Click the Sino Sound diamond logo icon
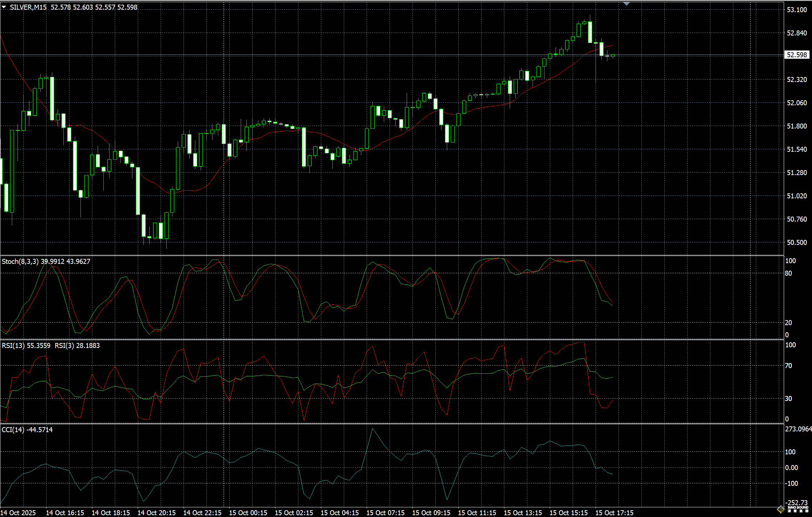Screen dimensions: 812x517 pyautogui.click(x=781, y=509)
